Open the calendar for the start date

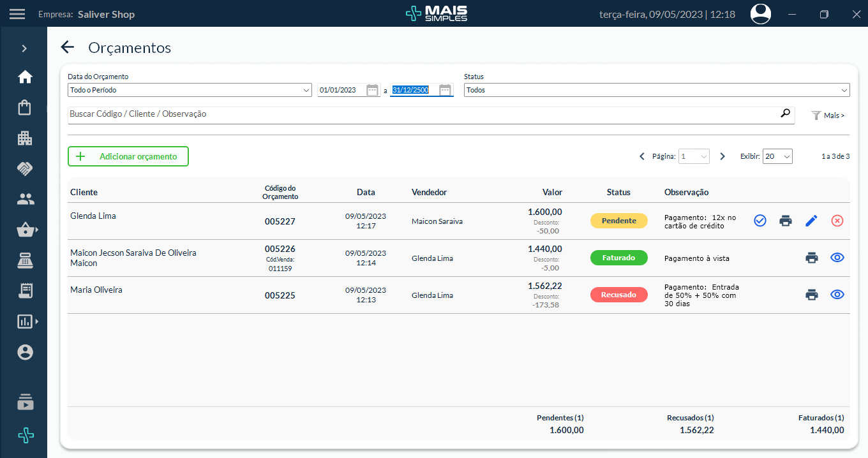pos(373,90)
